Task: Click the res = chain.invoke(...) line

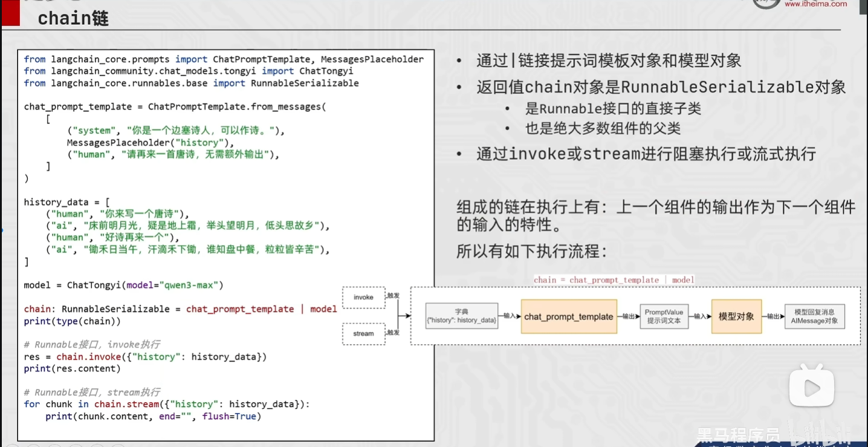Action: point(145,357)
